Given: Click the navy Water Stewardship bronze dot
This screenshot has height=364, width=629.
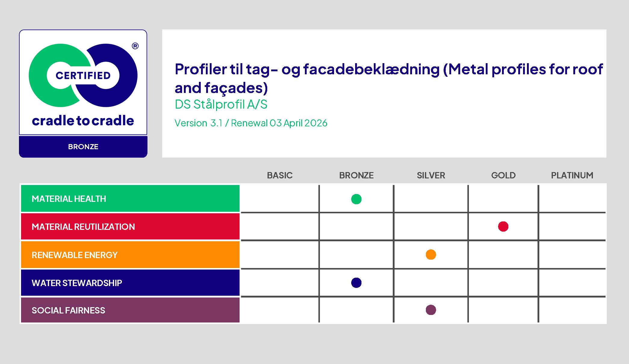Looking at the screenshot, I should [x=356, y=283].
